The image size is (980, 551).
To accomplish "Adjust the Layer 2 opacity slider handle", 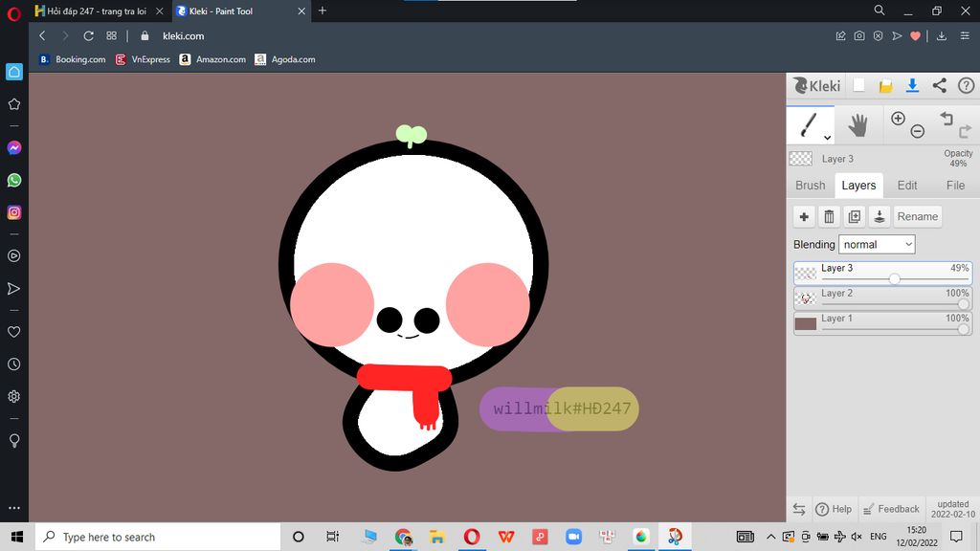I will pos(963,303).
